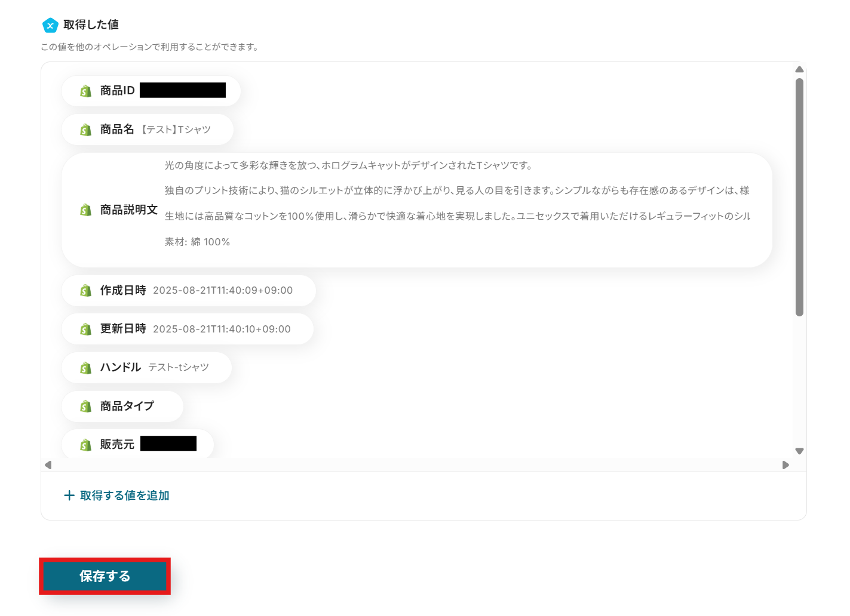Click the ハンドル label
850x616 pixels.
121,368
